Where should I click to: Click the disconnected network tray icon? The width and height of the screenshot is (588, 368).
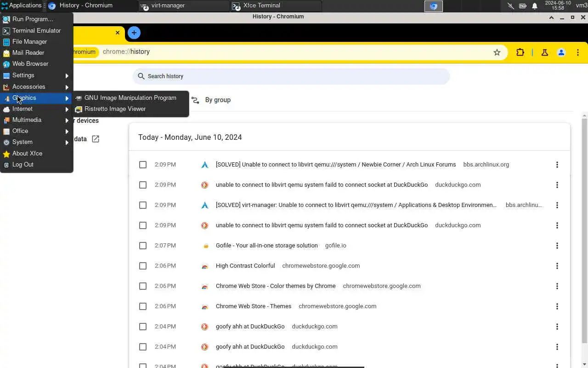tap(510, 6)
